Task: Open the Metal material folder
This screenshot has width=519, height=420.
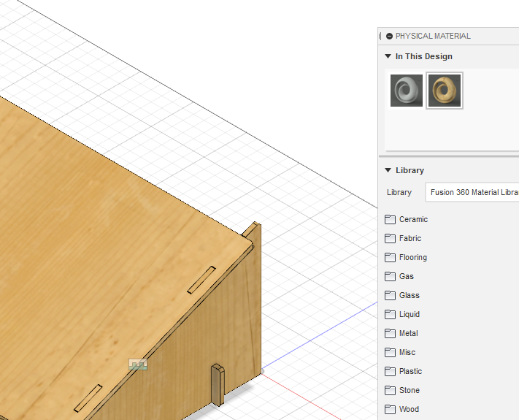Action: point(401,333)
